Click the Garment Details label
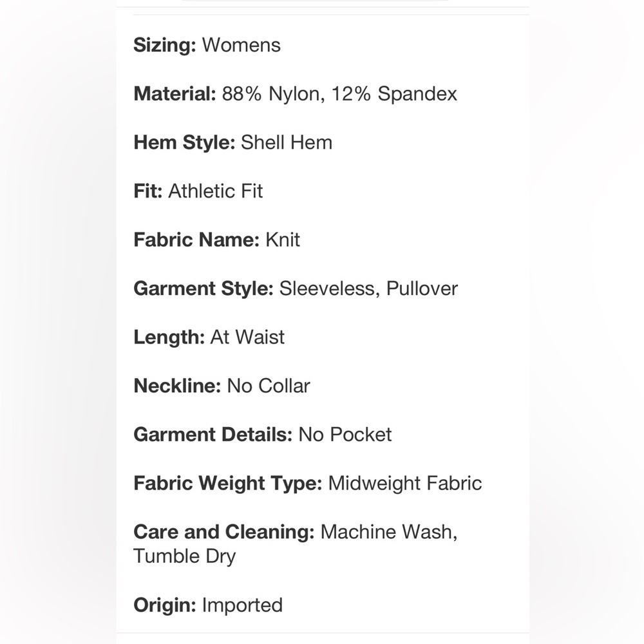Viewport: 644px width, 644px height. 213,435
